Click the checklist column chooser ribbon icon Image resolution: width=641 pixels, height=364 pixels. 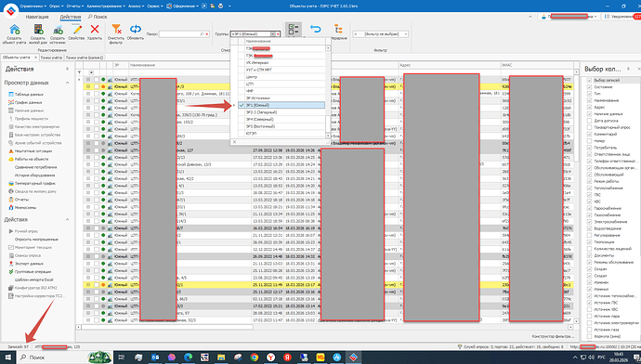294,30
